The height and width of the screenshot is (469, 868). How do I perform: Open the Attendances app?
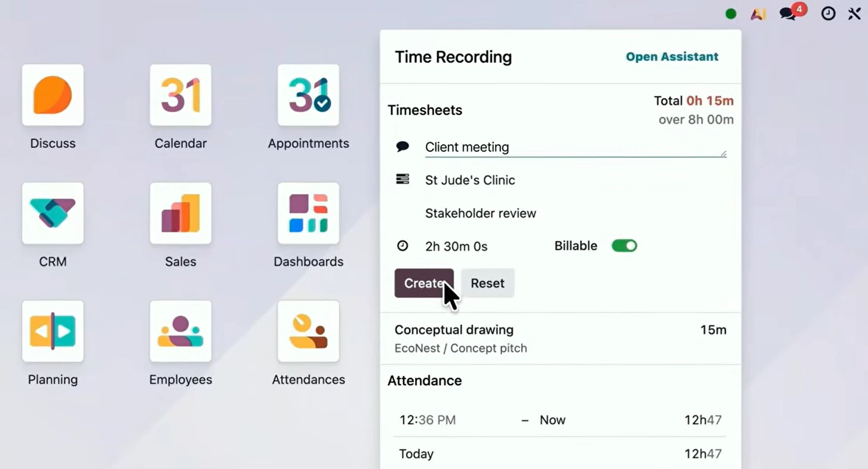pyautogui.click(x=308, y=331)
